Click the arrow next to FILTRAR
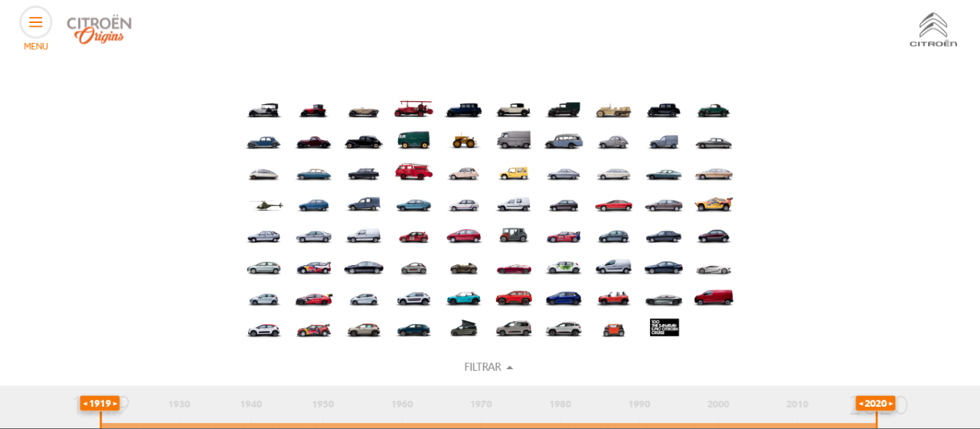 pos(510,368)
